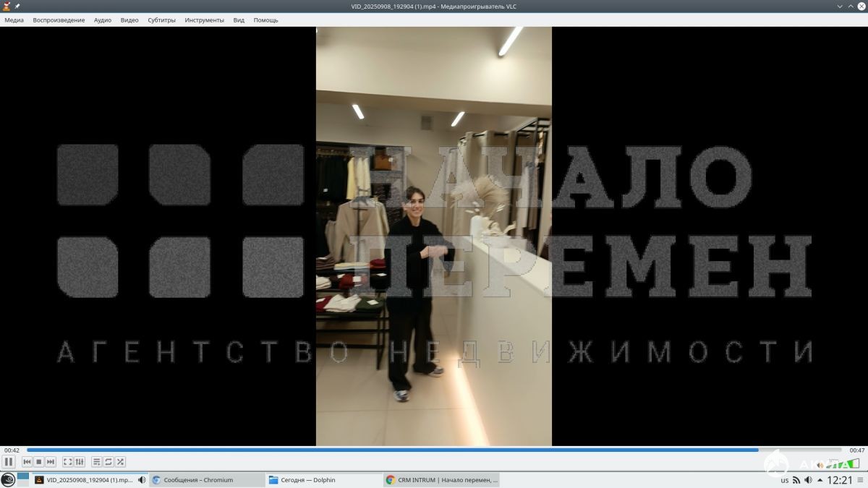The width and height of the screenshot is (868, 488).
Task: Expand the Воспроизведение menu
Action: [x=59, y=20]
